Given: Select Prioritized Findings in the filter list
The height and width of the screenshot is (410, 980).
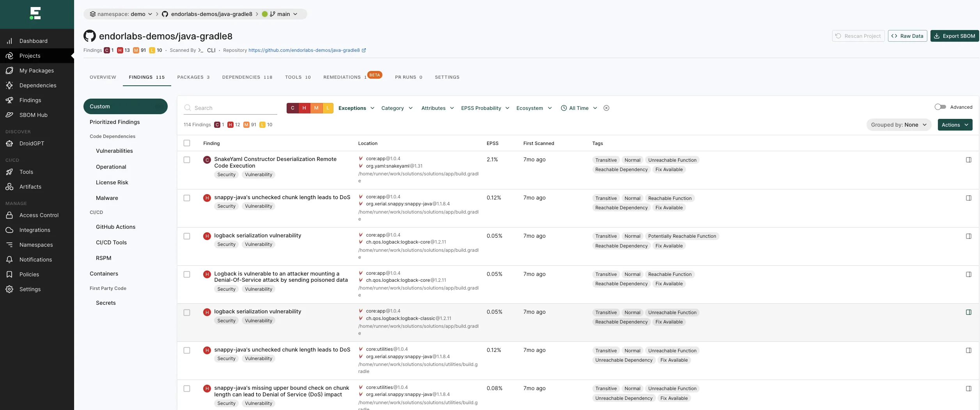Looking at the screenshot, I should (115, 122).
